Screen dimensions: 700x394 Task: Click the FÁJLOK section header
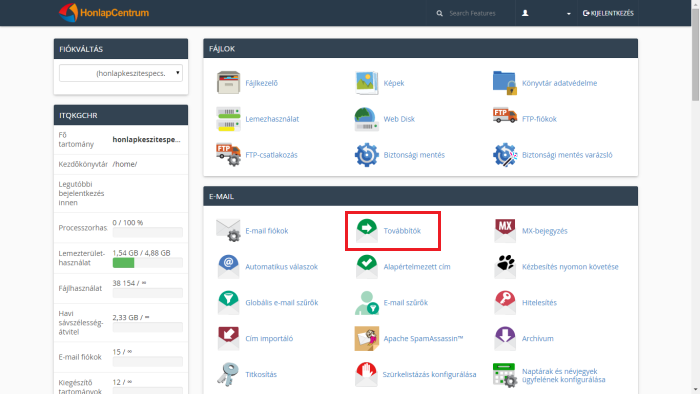click(421, 49)
